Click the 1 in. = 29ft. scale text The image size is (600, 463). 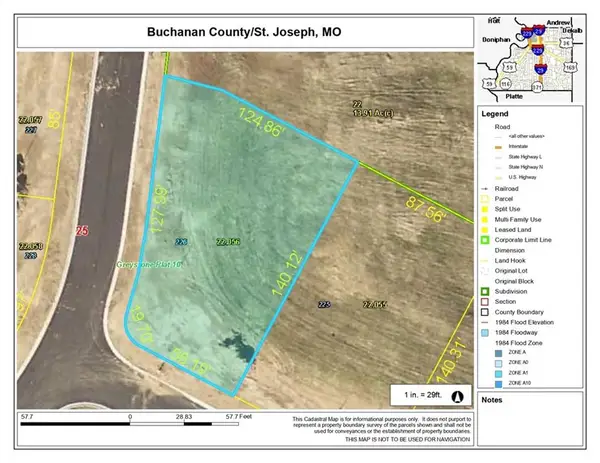pyautogui.click(x=423, y=395)
